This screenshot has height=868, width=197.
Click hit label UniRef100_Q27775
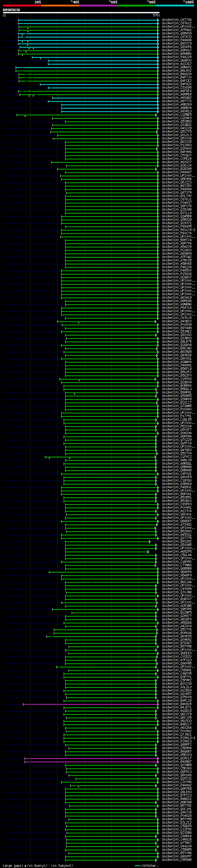tap(177, 538)
